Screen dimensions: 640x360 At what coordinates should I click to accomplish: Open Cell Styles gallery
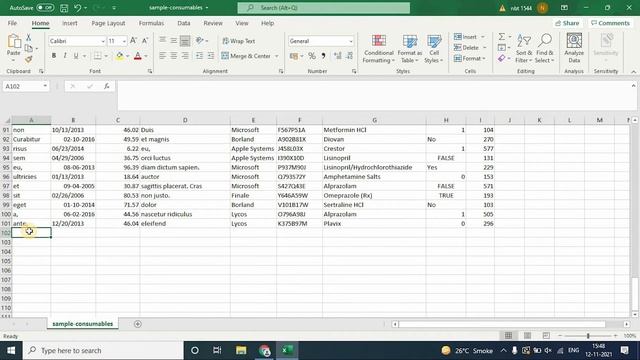point(433,49)
